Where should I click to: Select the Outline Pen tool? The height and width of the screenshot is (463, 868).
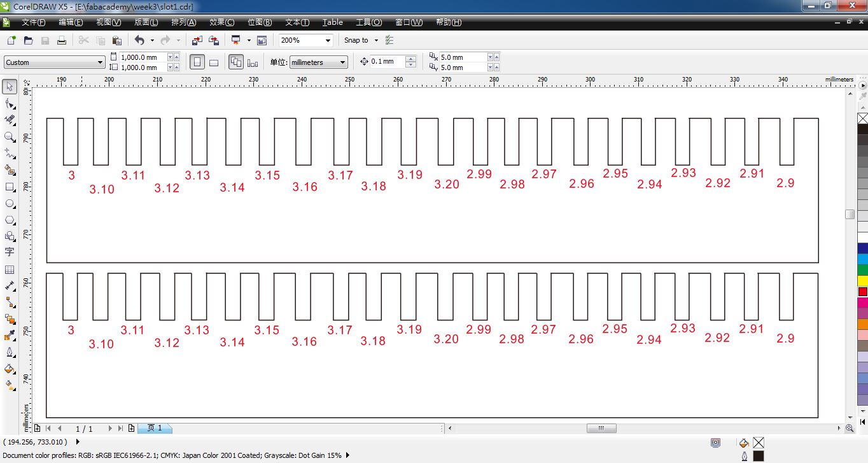(x=10, y=352)
